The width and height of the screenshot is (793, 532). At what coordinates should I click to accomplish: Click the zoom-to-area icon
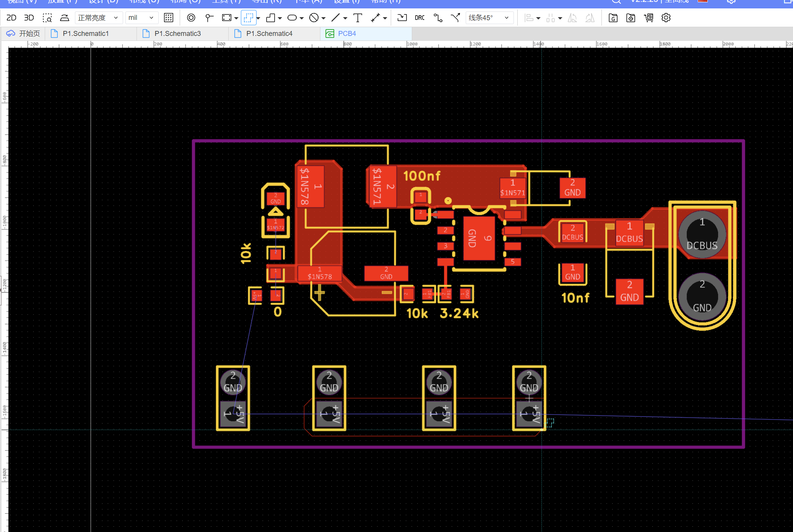[x=47, y=18]
